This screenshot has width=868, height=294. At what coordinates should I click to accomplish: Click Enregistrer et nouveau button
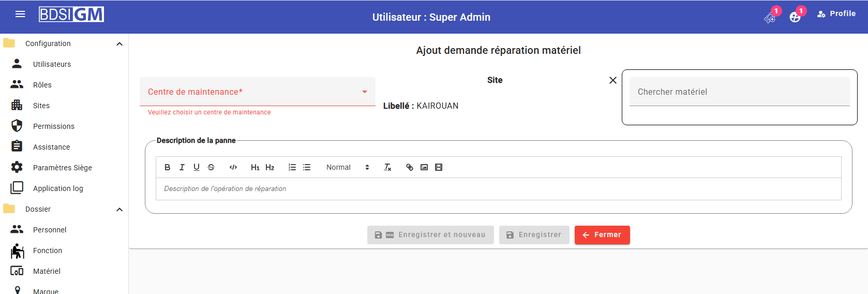(430, 235)
